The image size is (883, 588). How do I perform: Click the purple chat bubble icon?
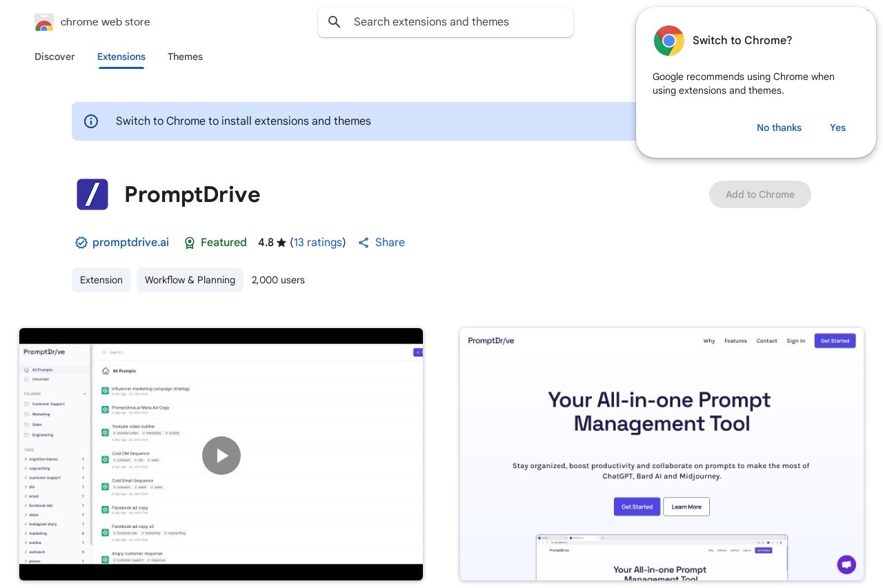(846, 564)
